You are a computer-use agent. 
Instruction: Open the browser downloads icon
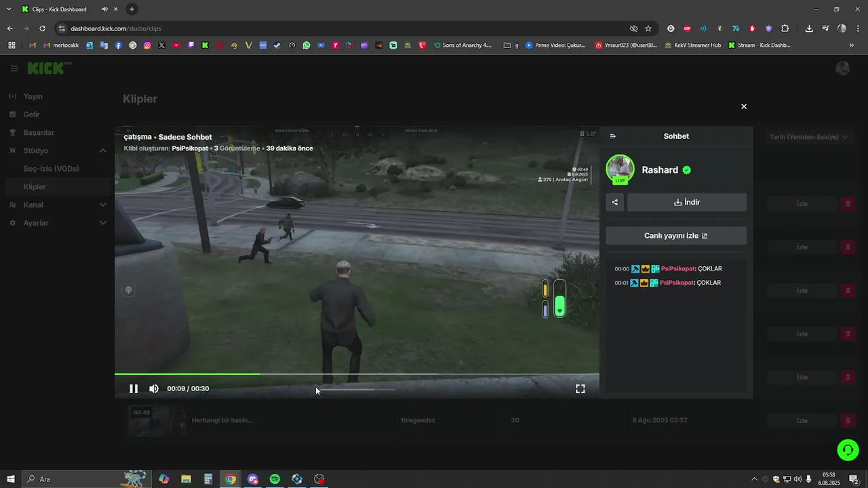click(809, 28)
